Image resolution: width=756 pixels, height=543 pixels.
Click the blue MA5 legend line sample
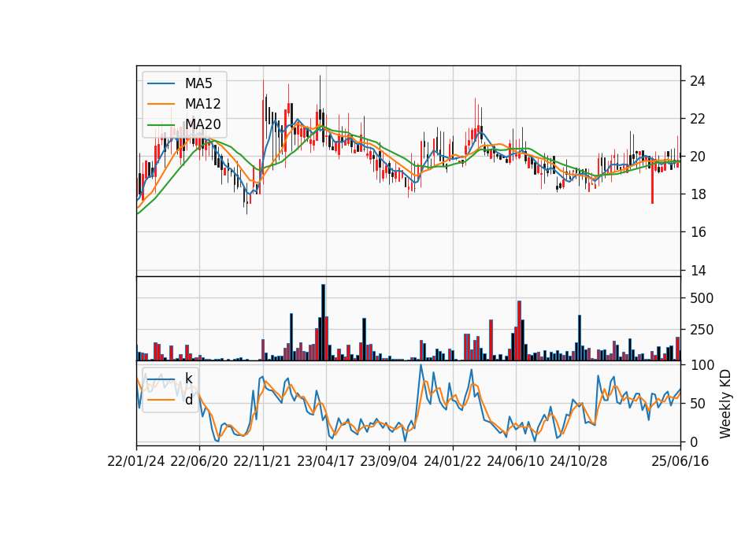161,83
